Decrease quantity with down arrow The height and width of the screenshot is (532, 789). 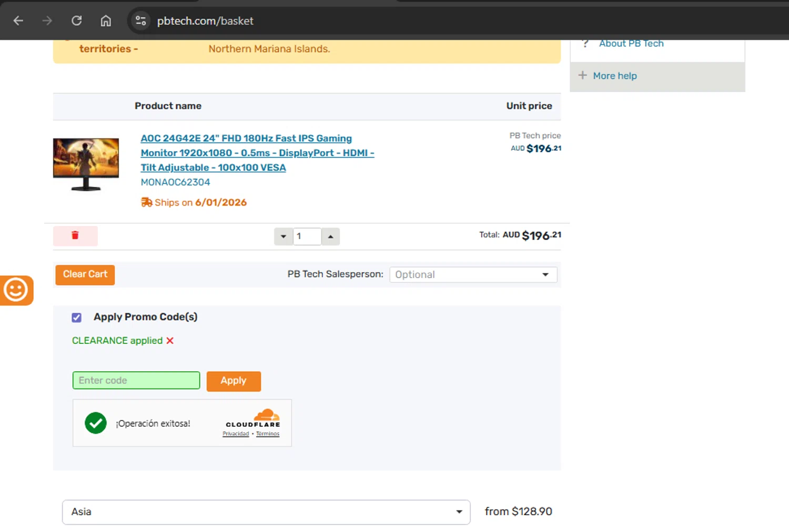click(x=284, y=237)
